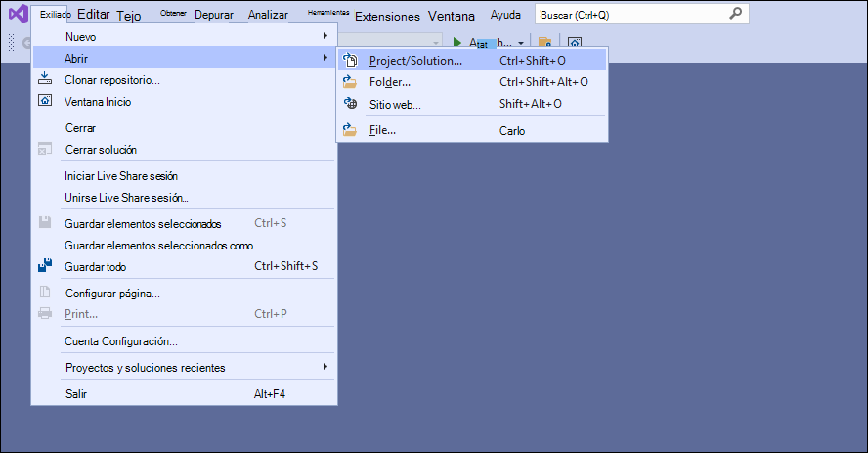Open the Depurar menu
This screenshot has width=868, height=453.
click(214, 15)
